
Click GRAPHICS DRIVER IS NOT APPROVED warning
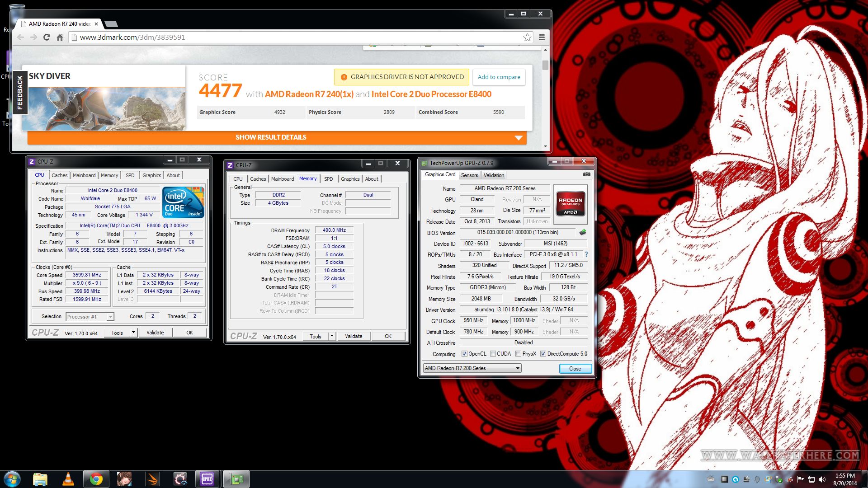point(402,77)
